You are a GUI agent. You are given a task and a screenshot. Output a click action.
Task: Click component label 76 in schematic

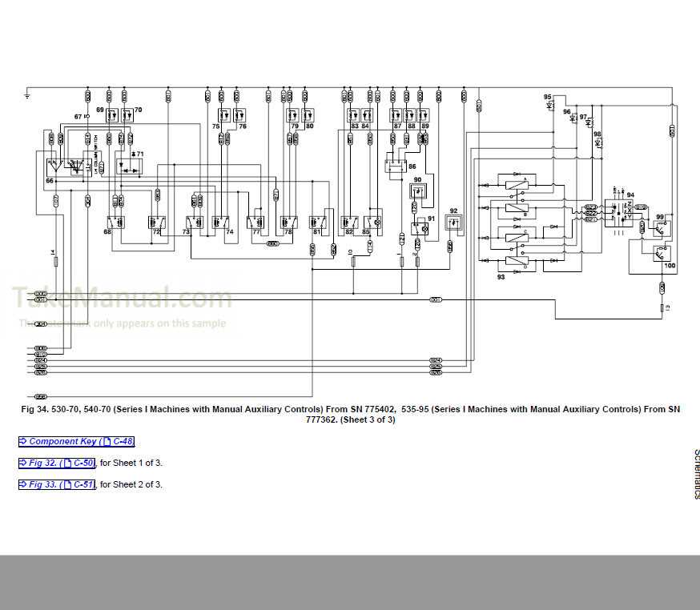pyautogui.click(x=243, y=126)
